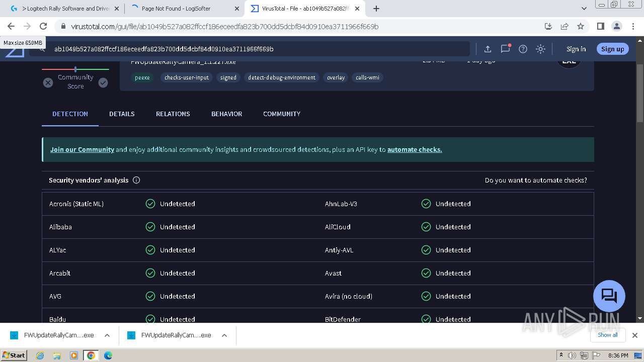Image resolution: width=644 pixels, height=362 pixels.
Task: Toggle the browser side panel icon
Action: (600, 26)
